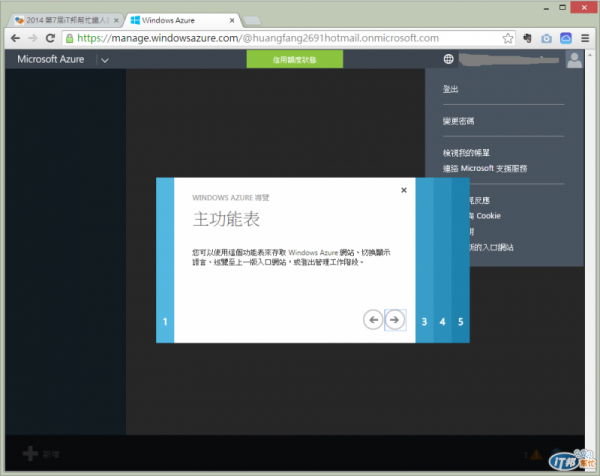Close the Windows Azure browser tab
The image size is (600, 476).
click(x=232, y=20)
